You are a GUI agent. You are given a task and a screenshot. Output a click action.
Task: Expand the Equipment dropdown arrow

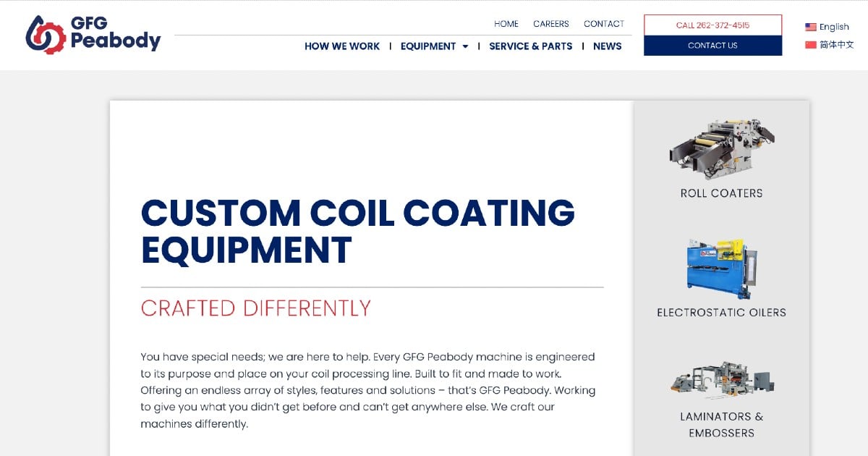tap(465, 46)
